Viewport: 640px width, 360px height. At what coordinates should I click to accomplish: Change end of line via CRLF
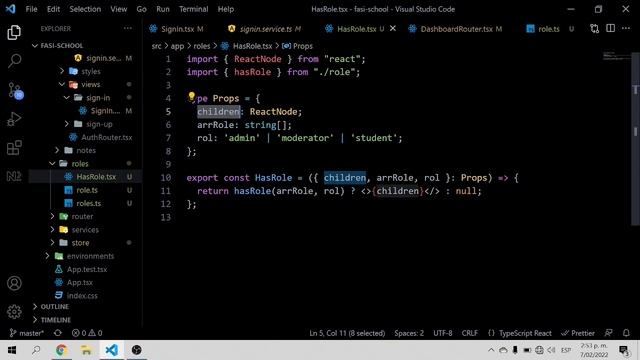coord(469,333)
